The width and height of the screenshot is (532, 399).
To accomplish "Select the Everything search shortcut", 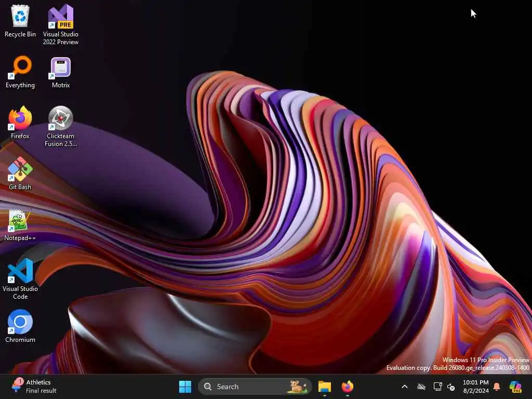I will (20, 72).
